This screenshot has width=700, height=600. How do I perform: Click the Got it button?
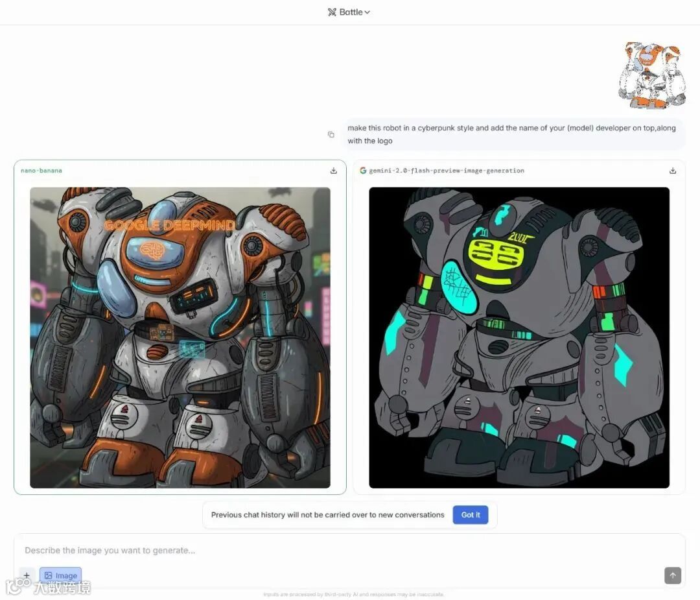471,514
